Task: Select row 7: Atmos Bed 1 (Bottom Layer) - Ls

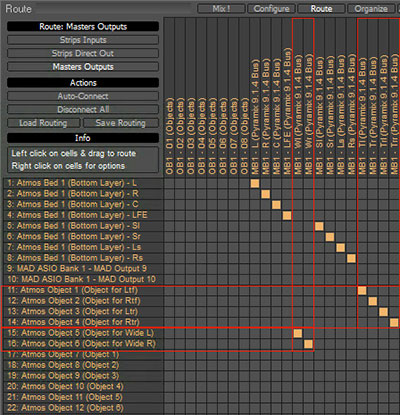Action: tap(84, 247)
